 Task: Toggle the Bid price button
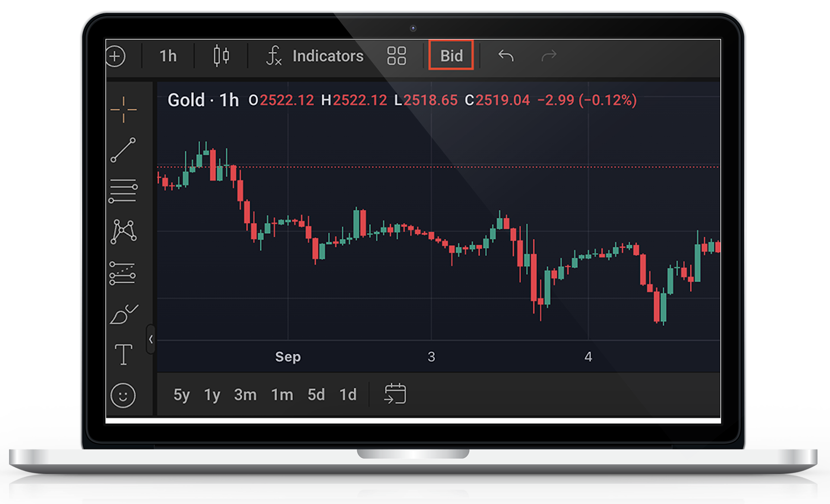point(451,55)
